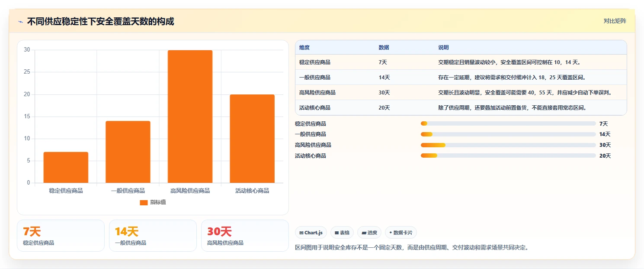The image size is (644, 269).
Task: Click the 活动核心商品 bar in the chart
Action: [252, 139]
